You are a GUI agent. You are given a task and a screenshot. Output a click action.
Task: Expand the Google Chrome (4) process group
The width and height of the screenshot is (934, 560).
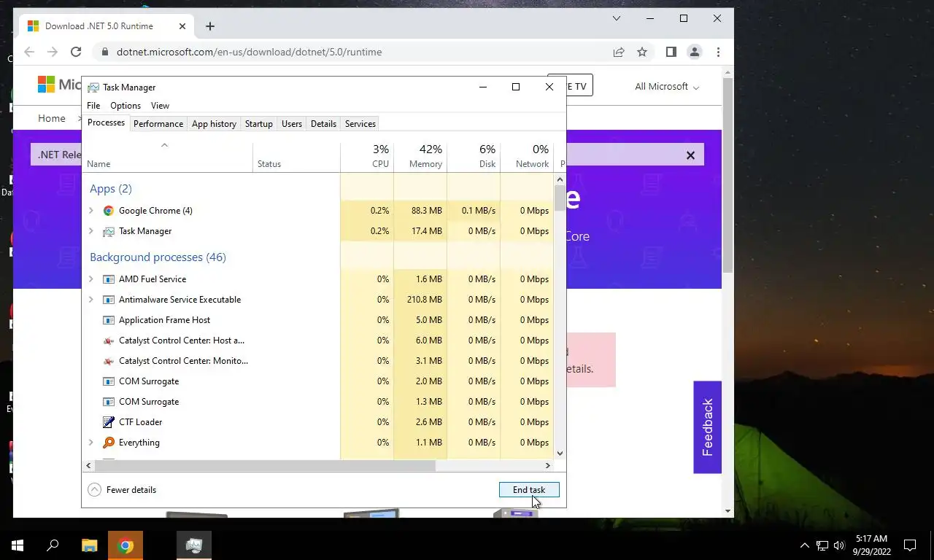91,211
